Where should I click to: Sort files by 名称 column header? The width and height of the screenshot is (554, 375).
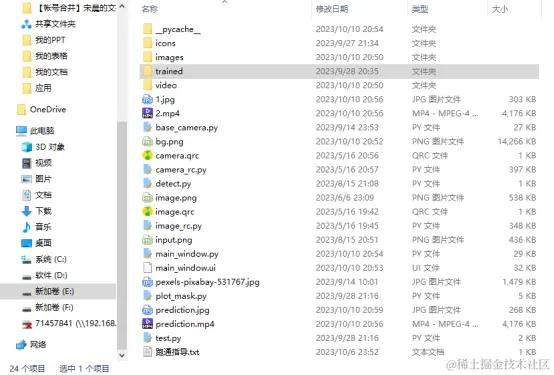[150, 9]
